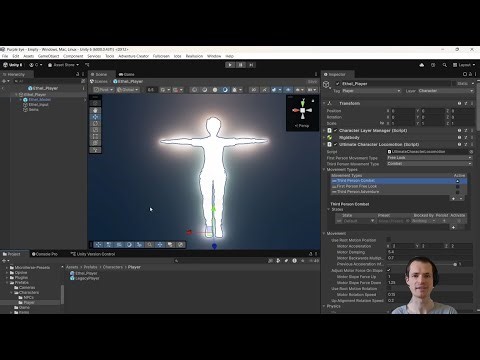The image size is (480, 360).
Task: Collapse the Transform component foldout
Action: (324, 103)
